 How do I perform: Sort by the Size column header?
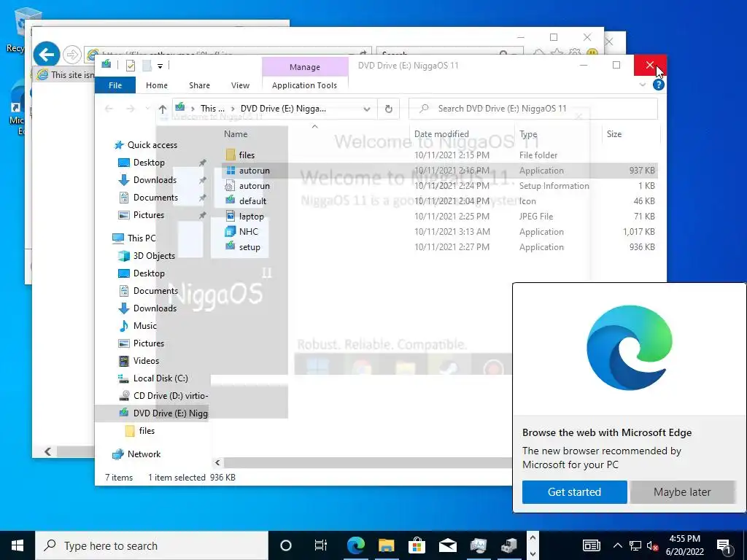(614, 134)
